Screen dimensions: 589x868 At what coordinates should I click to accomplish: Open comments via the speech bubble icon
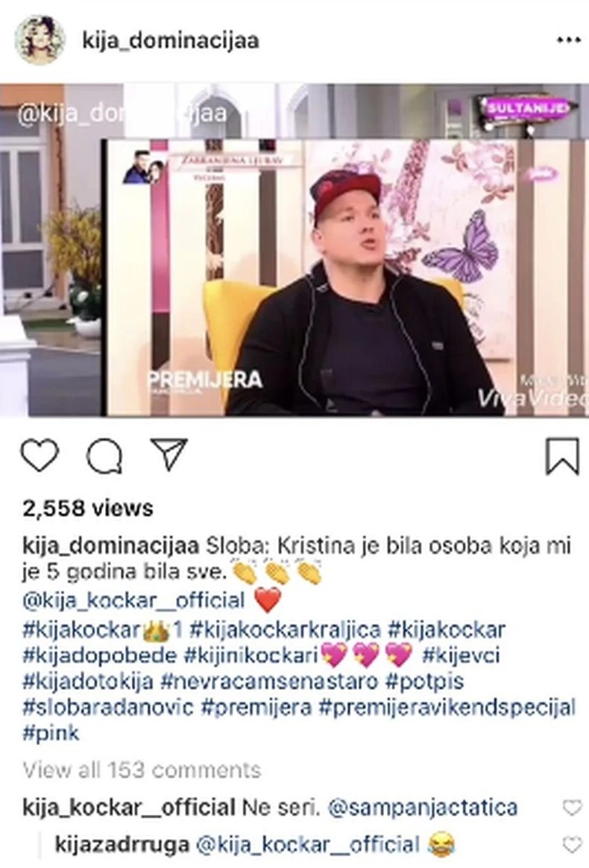click(104, 456)
